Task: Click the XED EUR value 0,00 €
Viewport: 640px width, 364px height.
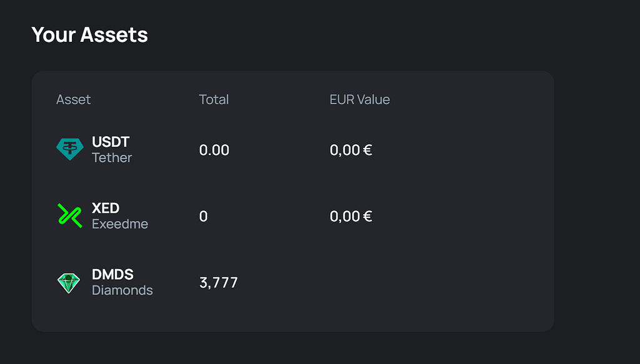Action: click(x=351, y=217)
